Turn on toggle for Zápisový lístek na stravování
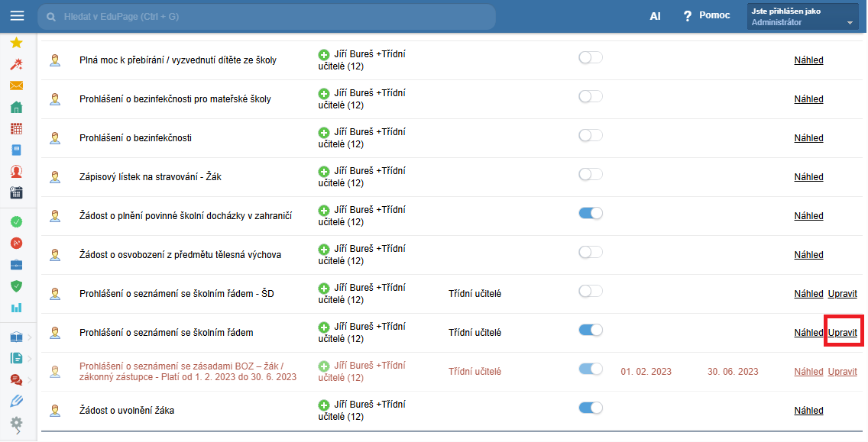 [591, 174]
